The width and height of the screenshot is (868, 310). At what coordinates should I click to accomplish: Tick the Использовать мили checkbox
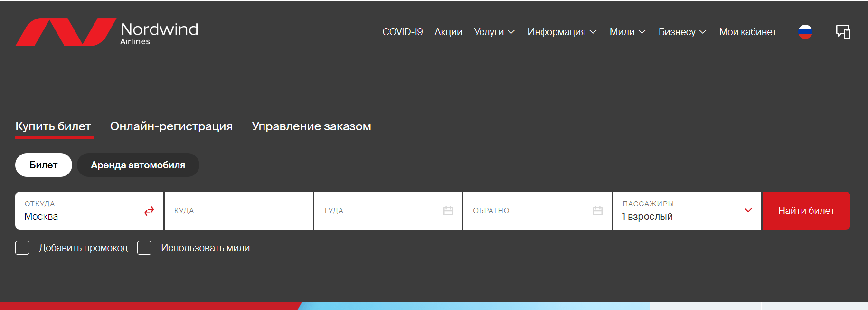[x=144, y=248]
